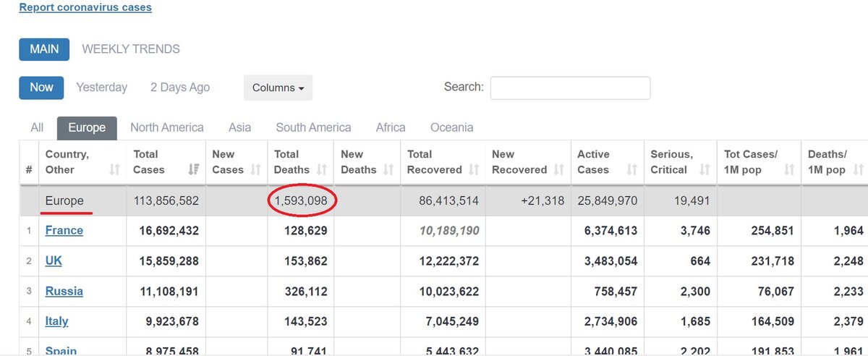This screenshot has width=868, height=356.
Task: Open the Columns dropdown
Action: (278, 88)
